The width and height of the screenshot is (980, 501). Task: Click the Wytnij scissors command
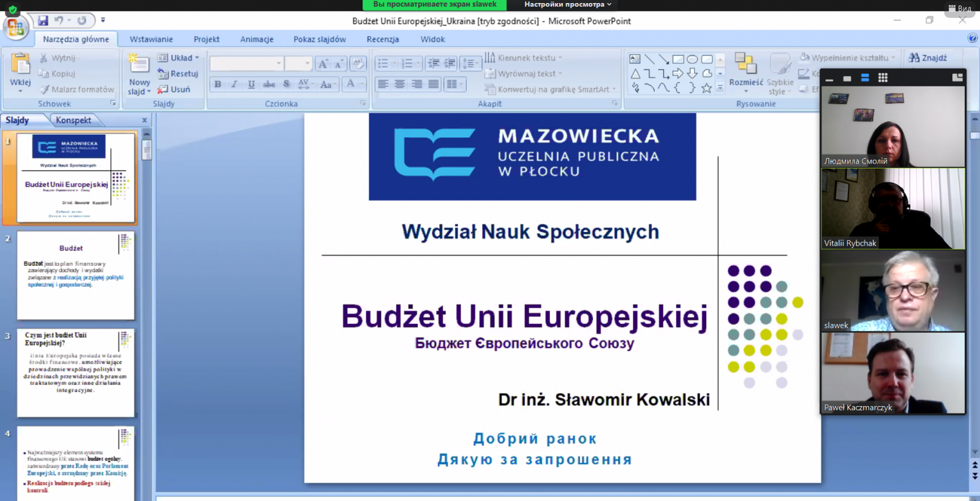[58, 58]
